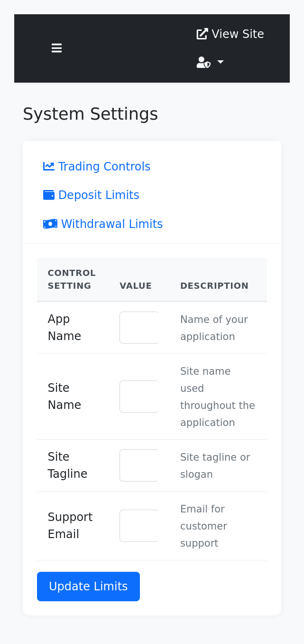The width and height of the screenshot is (304, 644).
Task: Click the Description column header
Action: point(214,286)
